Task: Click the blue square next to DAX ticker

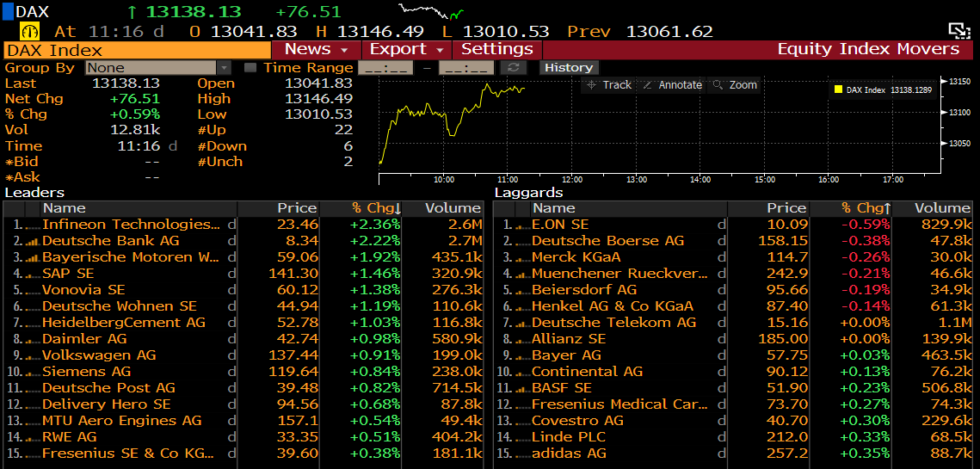Action: (x=8, y=11)
